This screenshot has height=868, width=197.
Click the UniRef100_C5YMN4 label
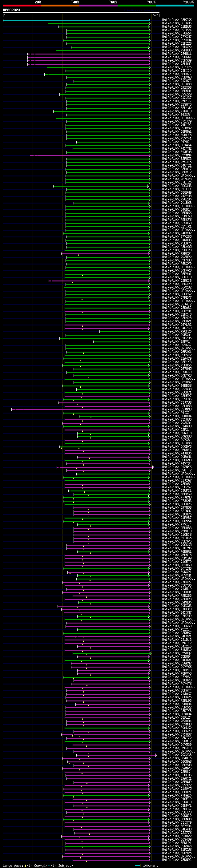[177, 155]
